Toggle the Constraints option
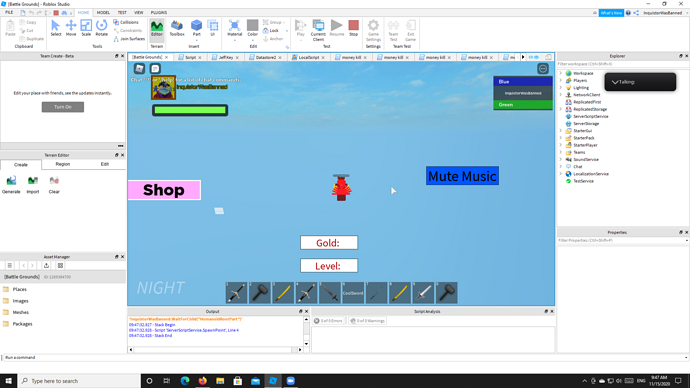This screenshot has width=690, height=388. tap(128, 30)
